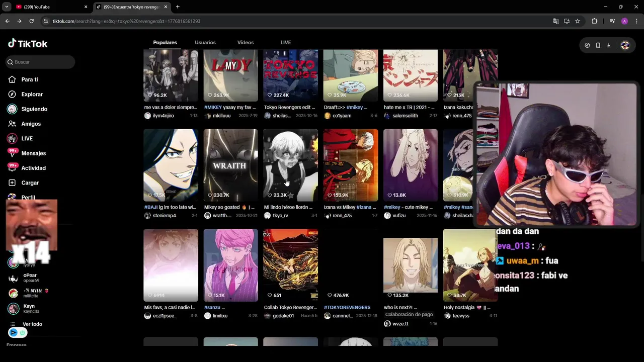Open the #sanzu pink hair video
Viewport: 644px width, 362px height.
(x=230, y=265)
